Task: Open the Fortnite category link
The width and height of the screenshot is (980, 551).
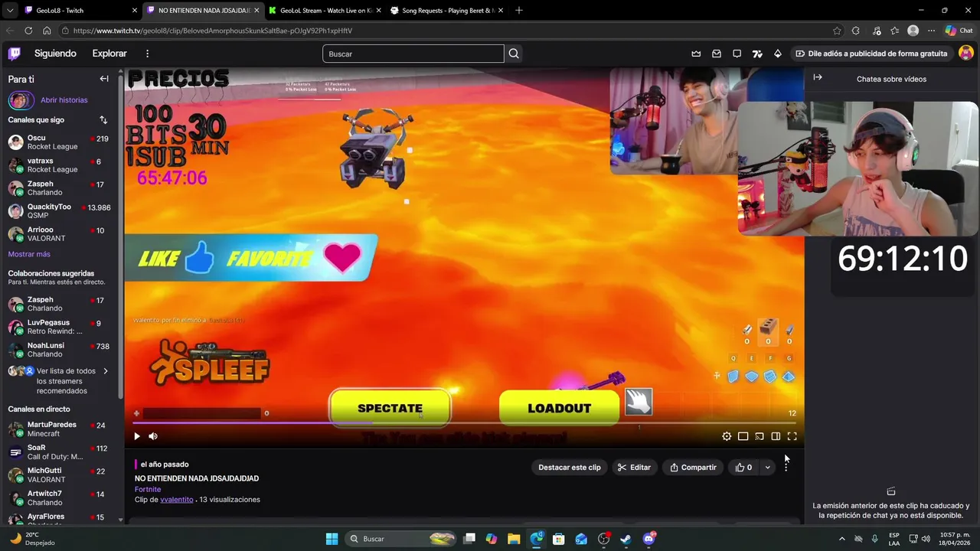Action: point(148,489)
